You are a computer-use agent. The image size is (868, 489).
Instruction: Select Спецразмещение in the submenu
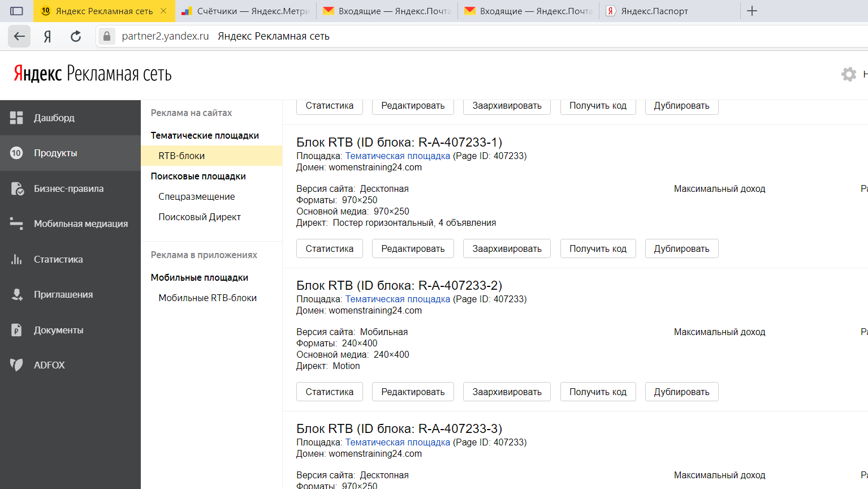(x=196, y=196)
